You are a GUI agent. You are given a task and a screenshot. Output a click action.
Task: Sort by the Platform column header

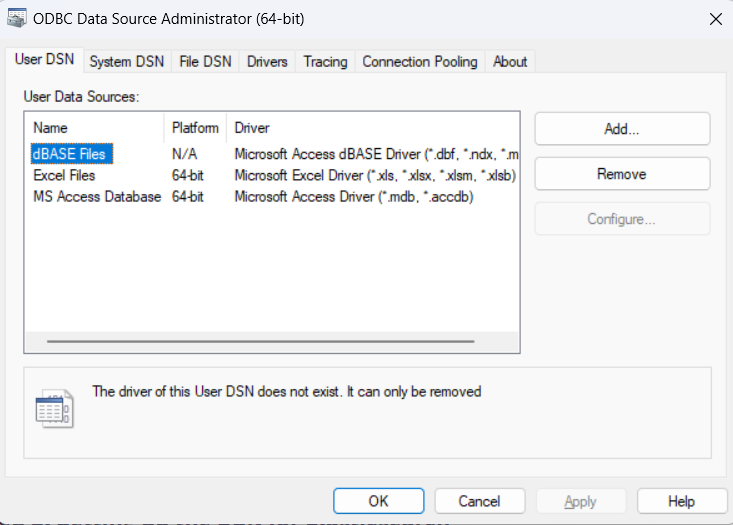[x=195, y=128]
